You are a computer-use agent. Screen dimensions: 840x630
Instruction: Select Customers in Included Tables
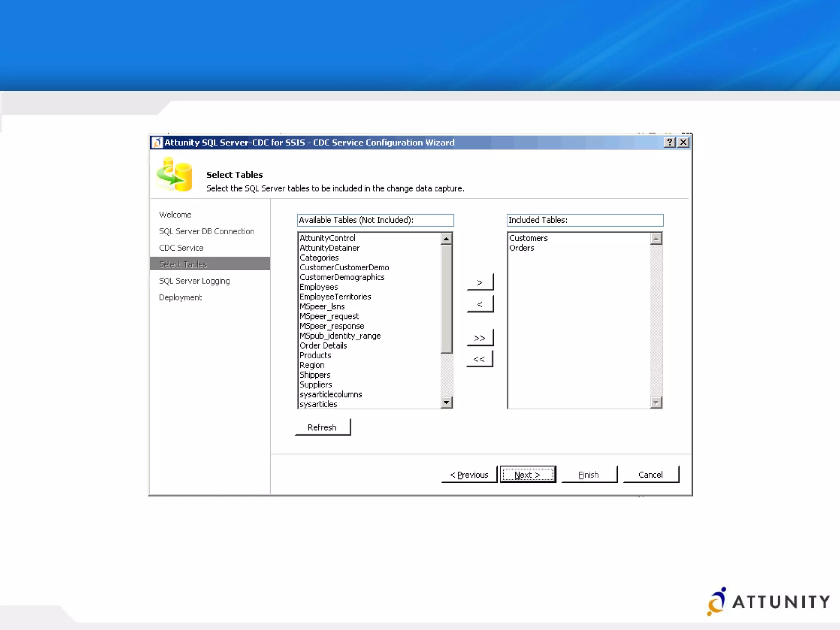(528, 238)
